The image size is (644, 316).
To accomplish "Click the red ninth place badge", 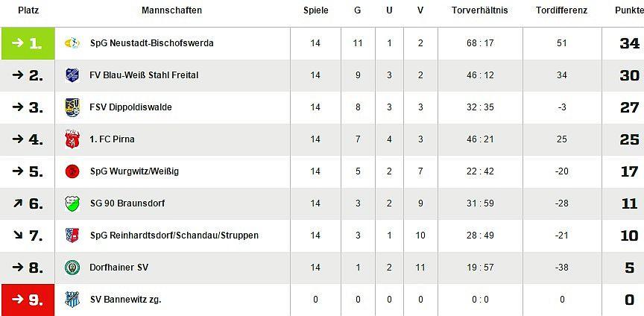I will 28,300.
